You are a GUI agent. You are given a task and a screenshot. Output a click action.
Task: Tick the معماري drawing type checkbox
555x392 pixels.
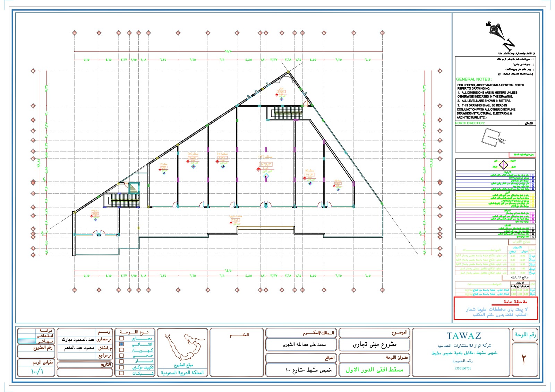(121, 339)
